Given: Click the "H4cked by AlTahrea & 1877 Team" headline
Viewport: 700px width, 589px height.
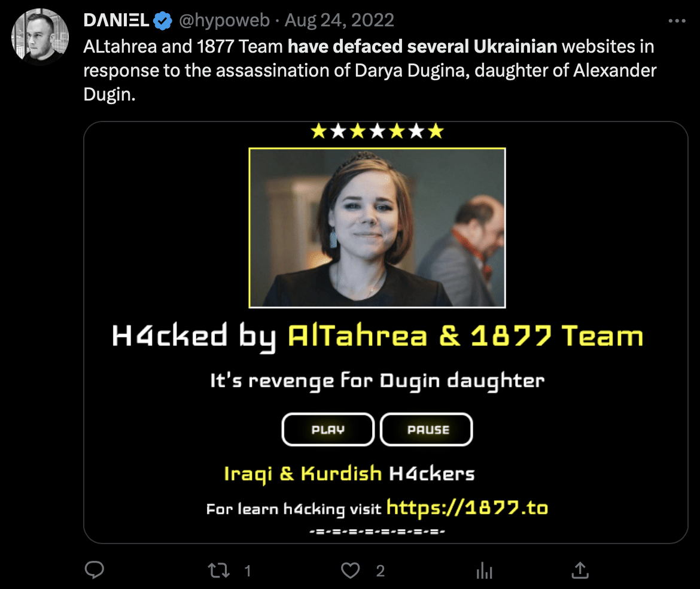Looking at the screenshot, I should tap(378, 336).
